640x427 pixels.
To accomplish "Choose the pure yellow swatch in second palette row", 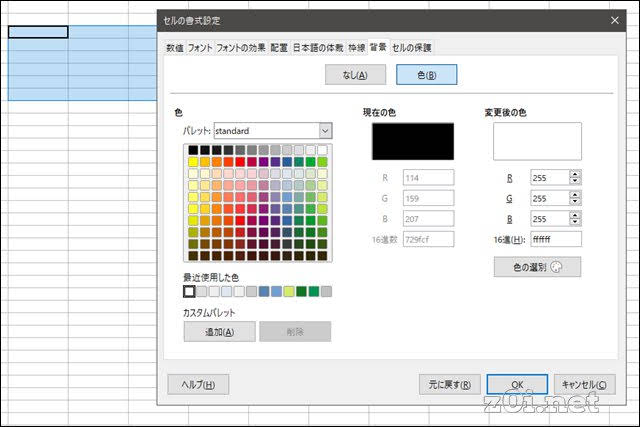I will [x=193, y=162].
